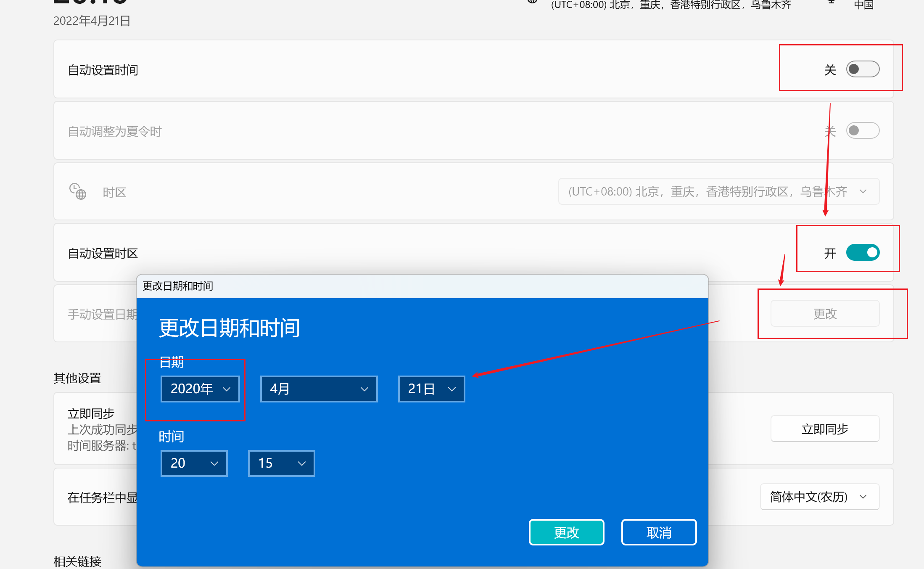Click the 简体中文(农历) chevron arrow icon
Viewport: 924px width, 569px height.
(x=863, y=497)
